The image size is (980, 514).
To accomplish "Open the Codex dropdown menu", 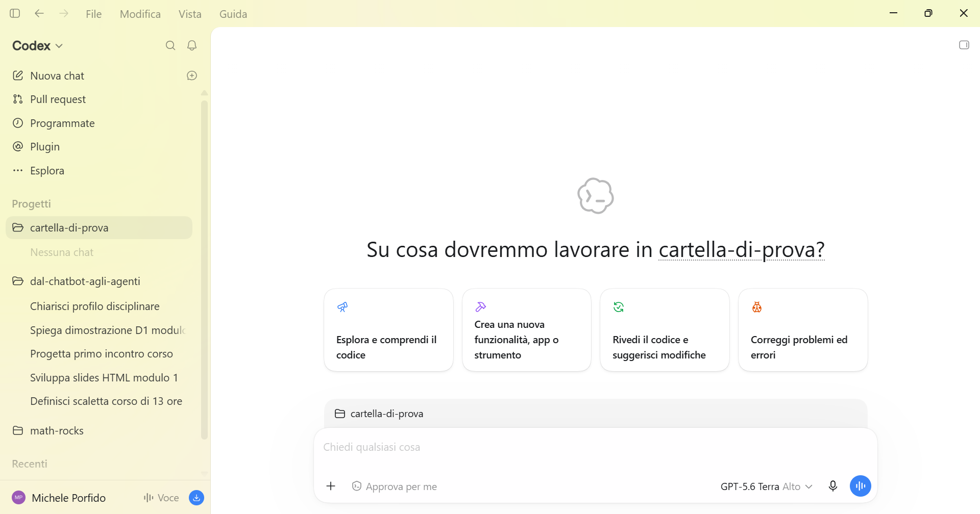I will tap(38, 46).
